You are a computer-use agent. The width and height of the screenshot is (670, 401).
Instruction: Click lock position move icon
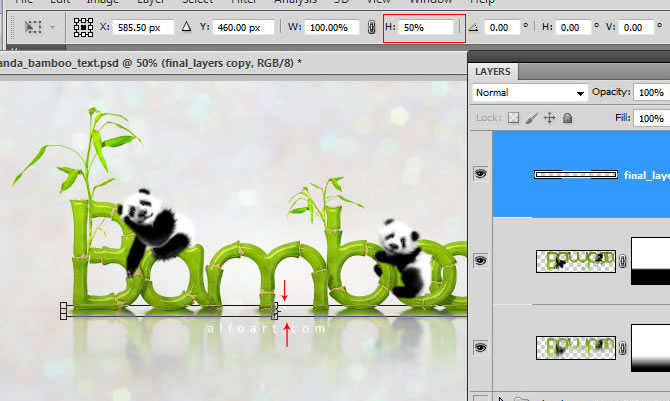point(549,118)
